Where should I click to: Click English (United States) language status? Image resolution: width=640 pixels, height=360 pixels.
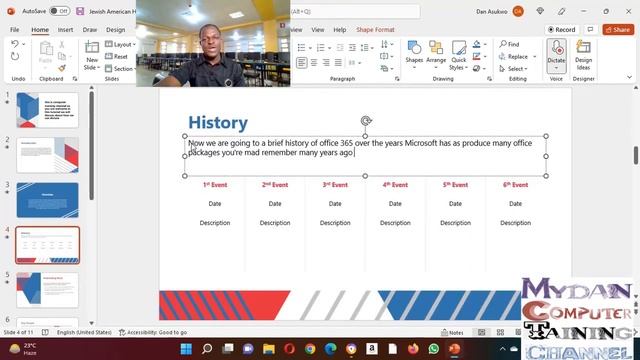(84, 333)
